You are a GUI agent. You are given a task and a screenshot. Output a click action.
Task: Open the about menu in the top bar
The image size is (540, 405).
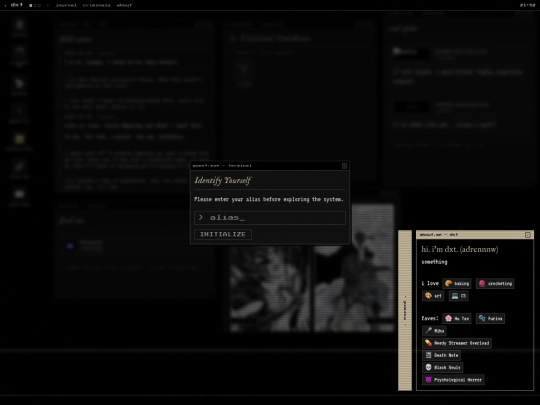pos(124,5)
